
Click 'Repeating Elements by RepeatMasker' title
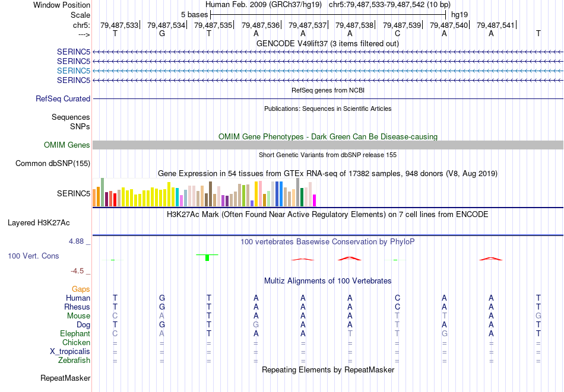[328, 369]
